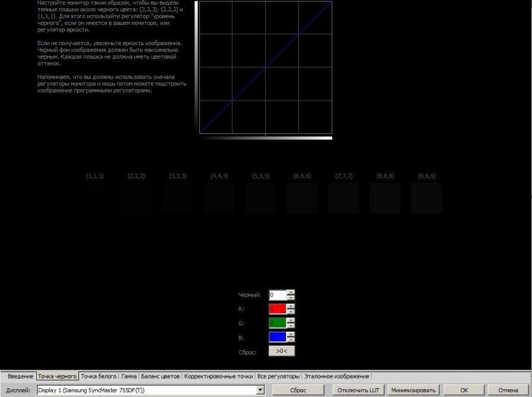Click the red R color field
The image size is (532, 397).
(x=278, y=309)
